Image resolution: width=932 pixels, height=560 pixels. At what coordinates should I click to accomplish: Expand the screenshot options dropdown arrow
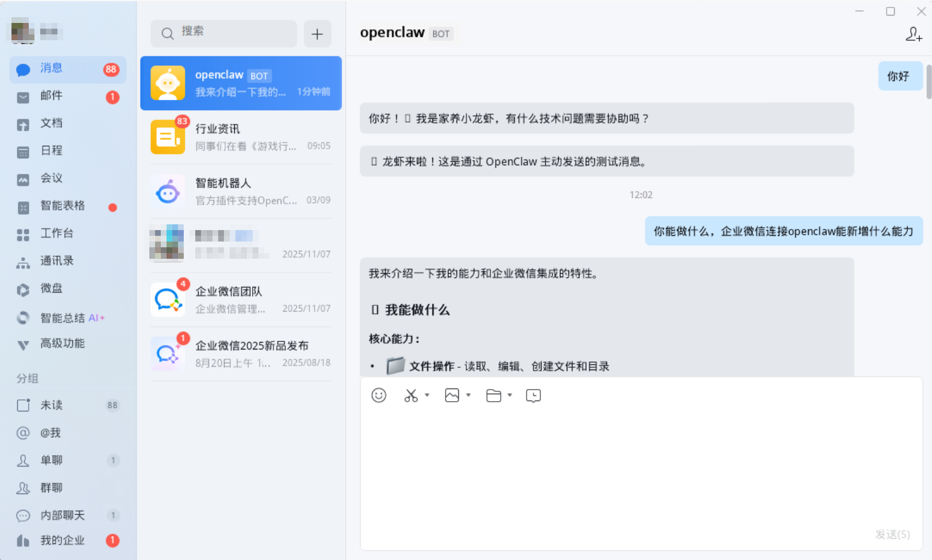click(427, 395)
